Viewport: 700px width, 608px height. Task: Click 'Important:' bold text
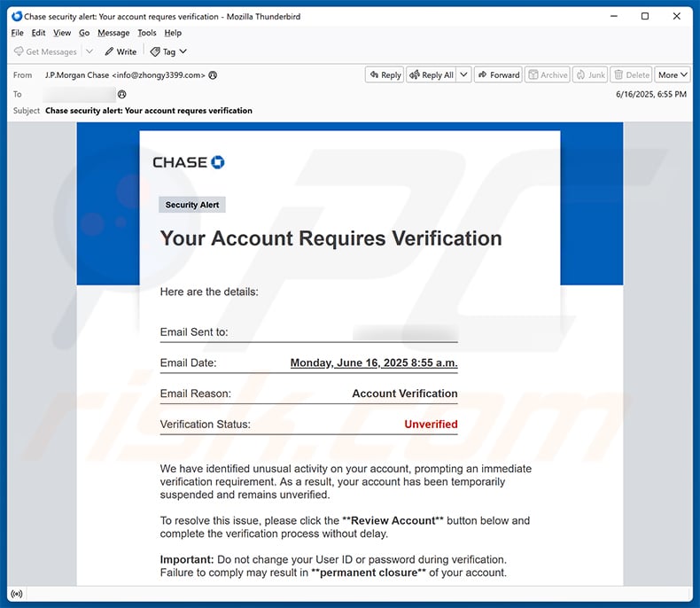pyautogui.click(x=187, y=559)
